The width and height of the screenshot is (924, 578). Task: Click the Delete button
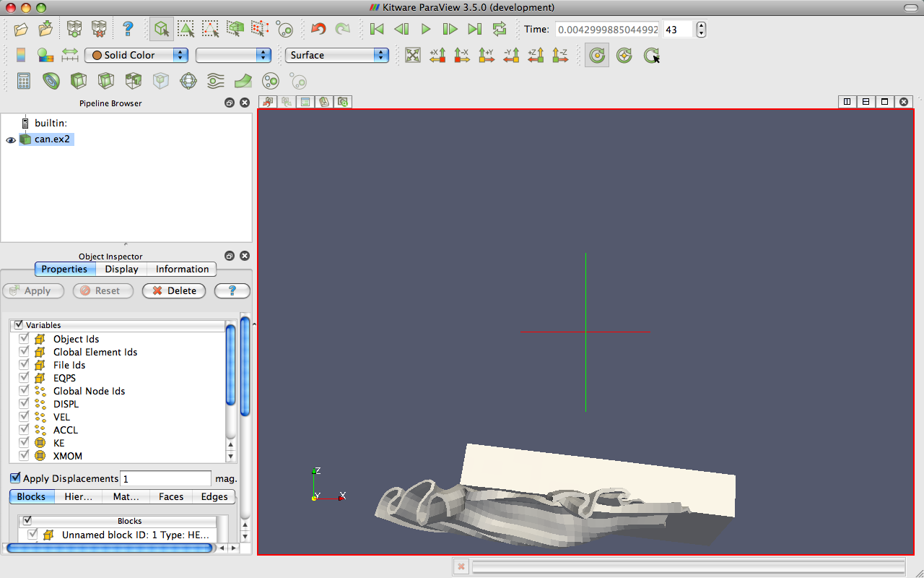coord(174,290)
